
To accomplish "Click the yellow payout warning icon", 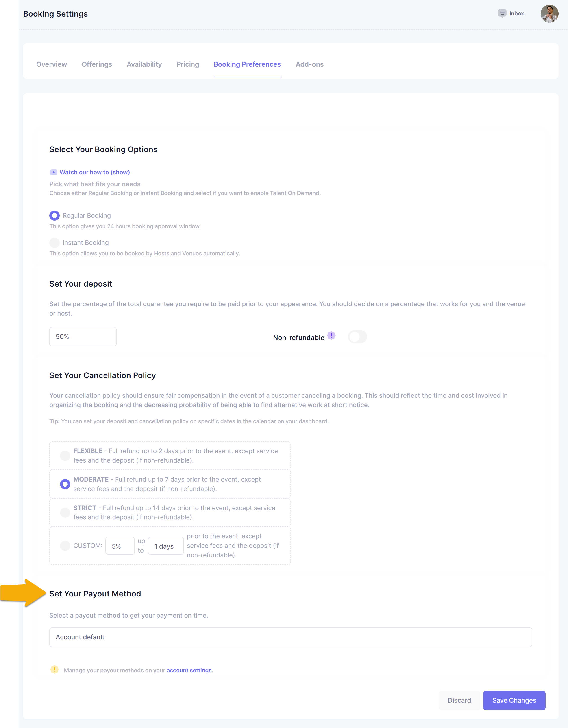I will [x=54, y=669].
